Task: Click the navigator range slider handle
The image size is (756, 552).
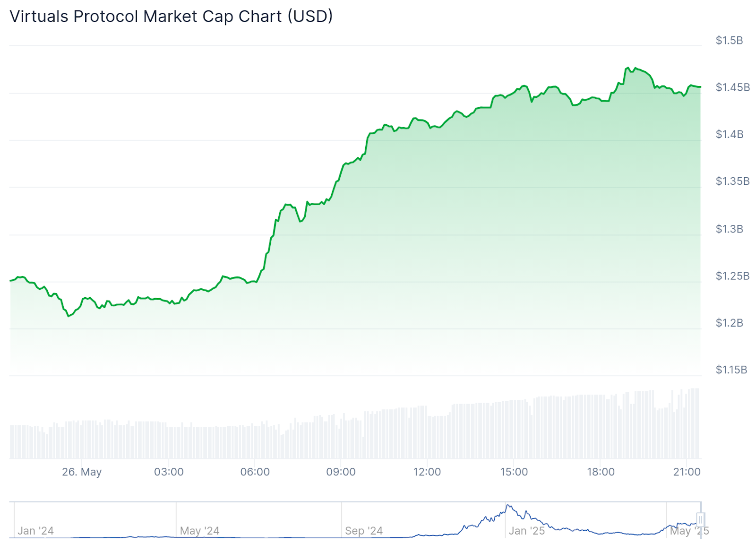Action: pos(700,520)
